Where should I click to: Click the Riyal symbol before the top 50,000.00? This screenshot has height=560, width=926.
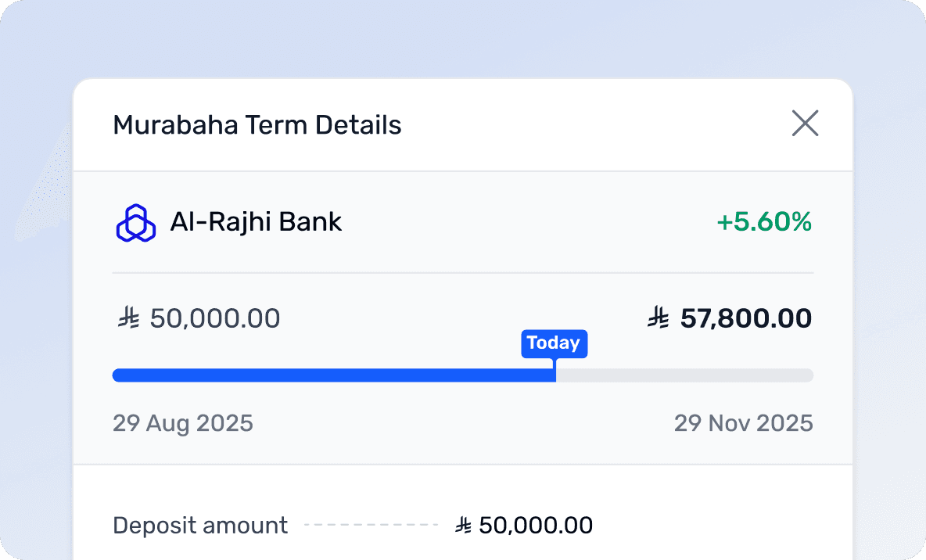pos(128,318)
